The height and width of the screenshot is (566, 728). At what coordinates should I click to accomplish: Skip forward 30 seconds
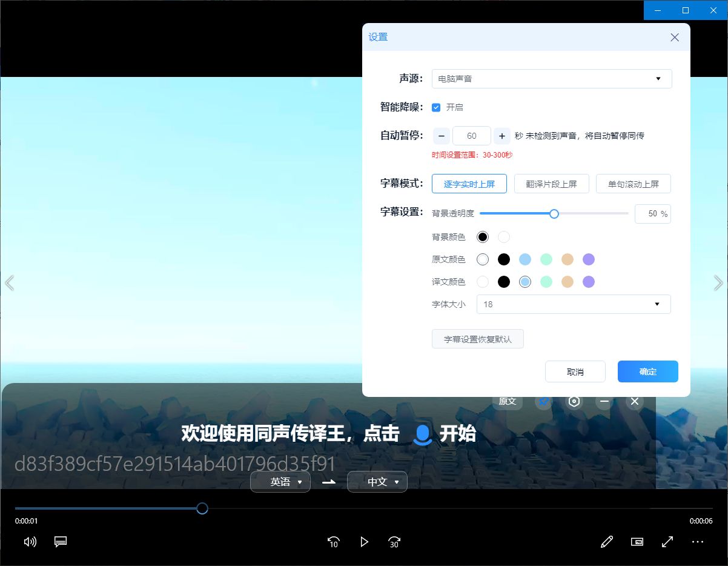tap(394, 542)
